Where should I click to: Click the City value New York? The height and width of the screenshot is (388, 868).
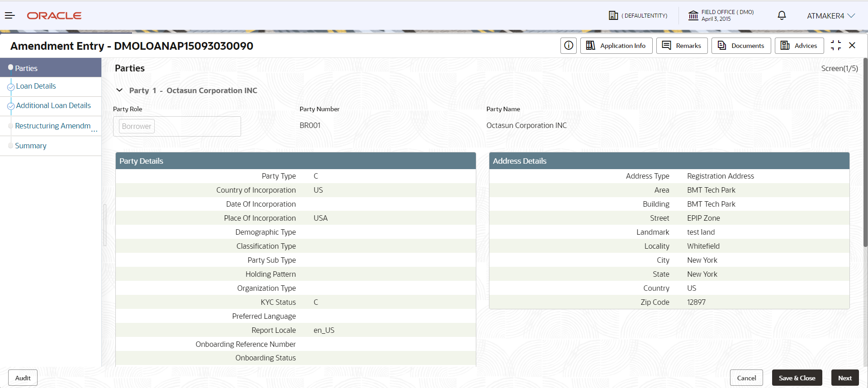click(x=702, y=260)
